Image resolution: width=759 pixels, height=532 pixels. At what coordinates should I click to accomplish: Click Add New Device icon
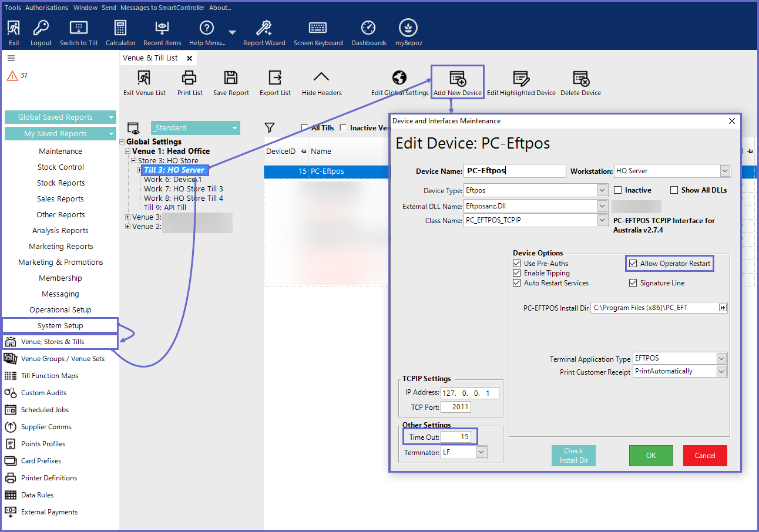(457, 79)
